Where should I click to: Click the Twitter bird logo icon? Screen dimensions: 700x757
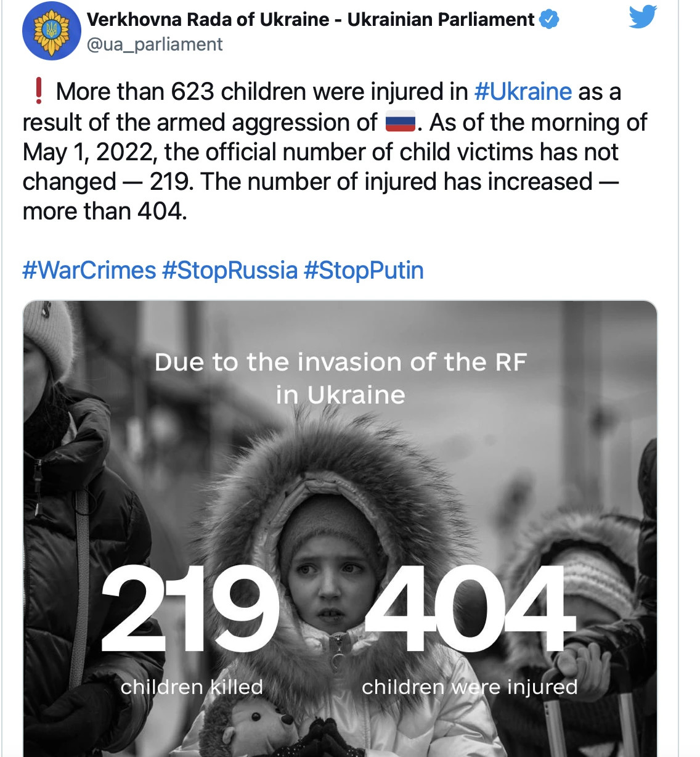click(x=643, y=17)
